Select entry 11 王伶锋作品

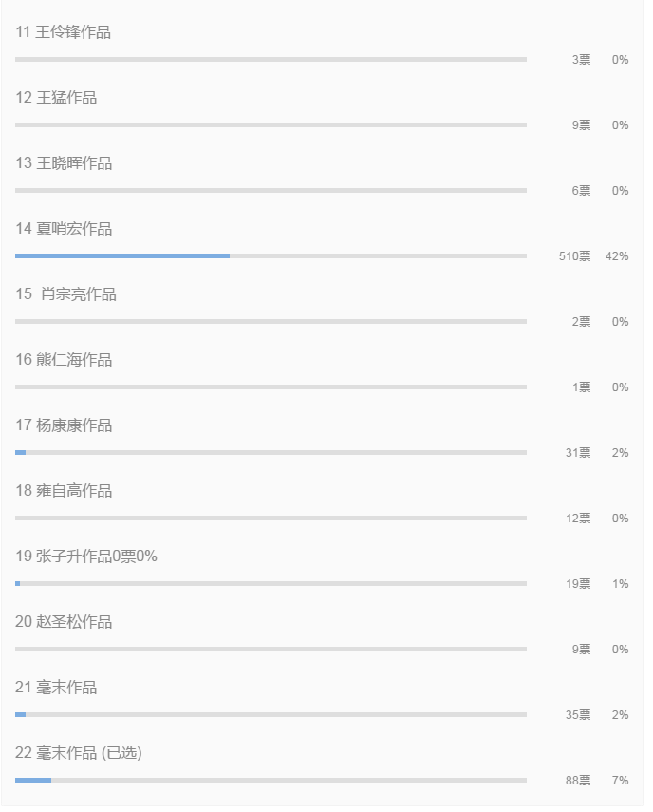pyautogui.click(x=64, y=32)
